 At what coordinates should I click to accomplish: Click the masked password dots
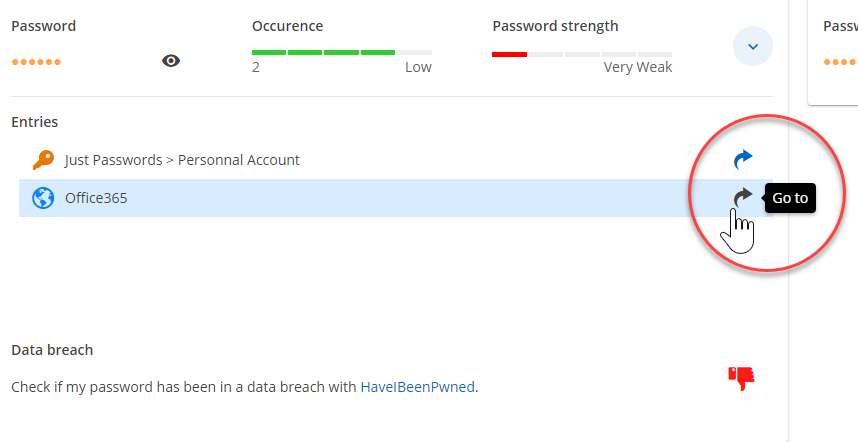pos(36,62)
